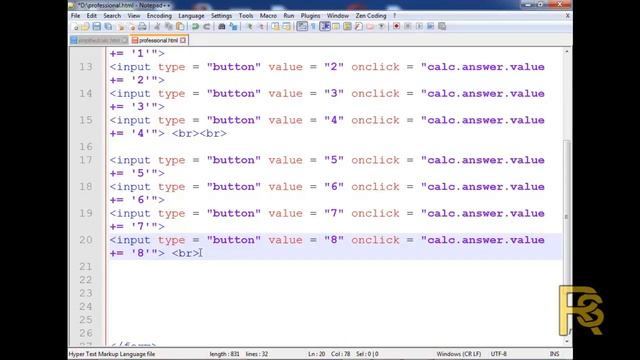This screenshot has height=360, width=640.
Task: Save the document with the Save icon
Action: click(x=96, y=27)
